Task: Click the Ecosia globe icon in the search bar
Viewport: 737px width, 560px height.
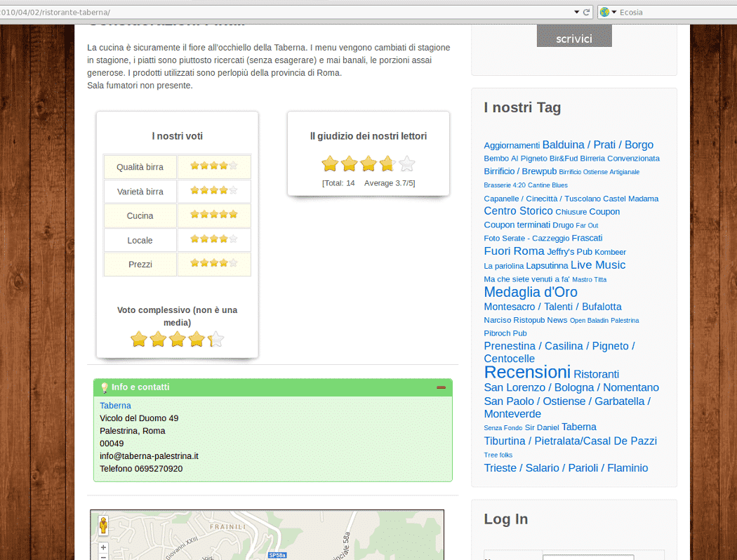Action: pyautogui.click(x=604, y=12)
